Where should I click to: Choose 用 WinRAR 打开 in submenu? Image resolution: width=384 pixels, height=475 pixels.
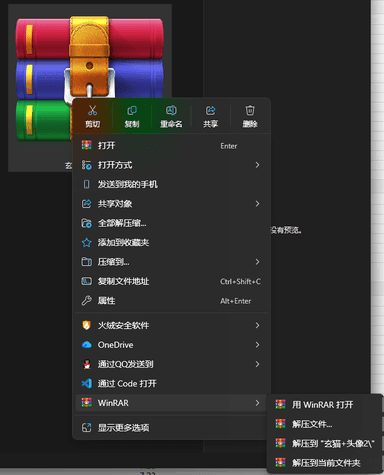[325, 405]
